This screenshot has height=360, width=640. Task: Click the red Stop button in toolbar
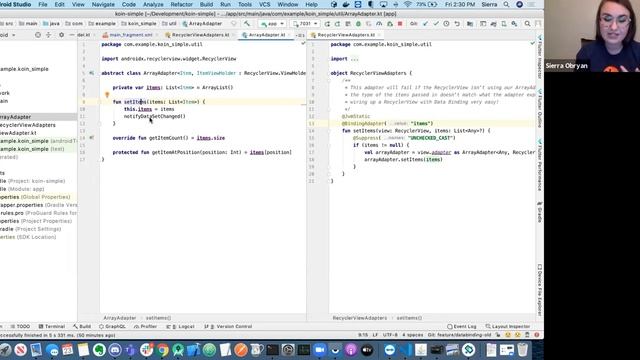(x=400, y=24)
